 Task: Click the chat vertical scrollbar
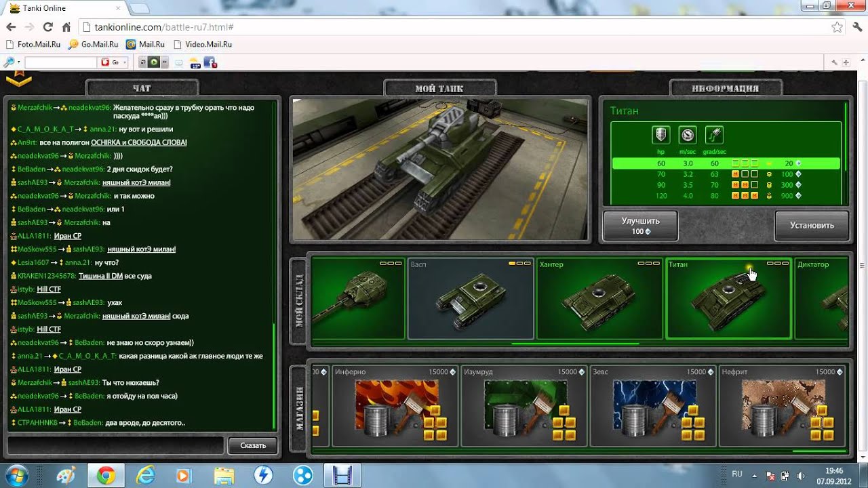point(275,376)
